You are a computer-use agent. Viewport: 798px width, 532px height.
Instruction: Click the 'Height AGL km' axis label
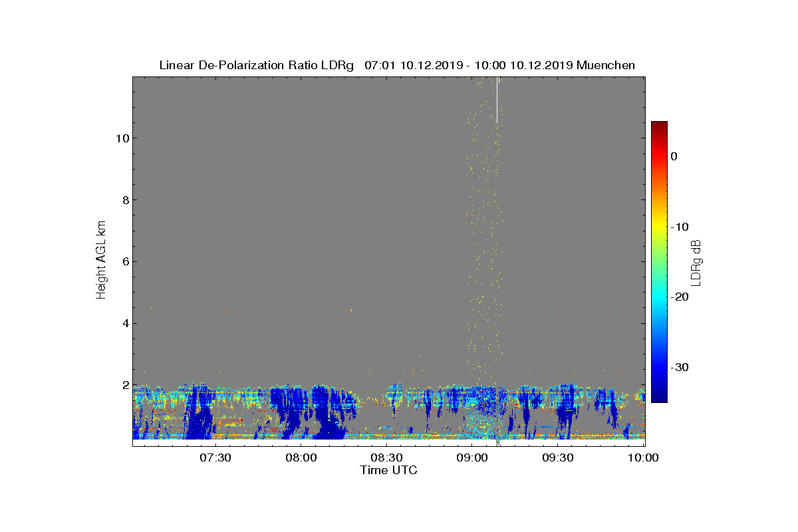[x=101, y=261]
